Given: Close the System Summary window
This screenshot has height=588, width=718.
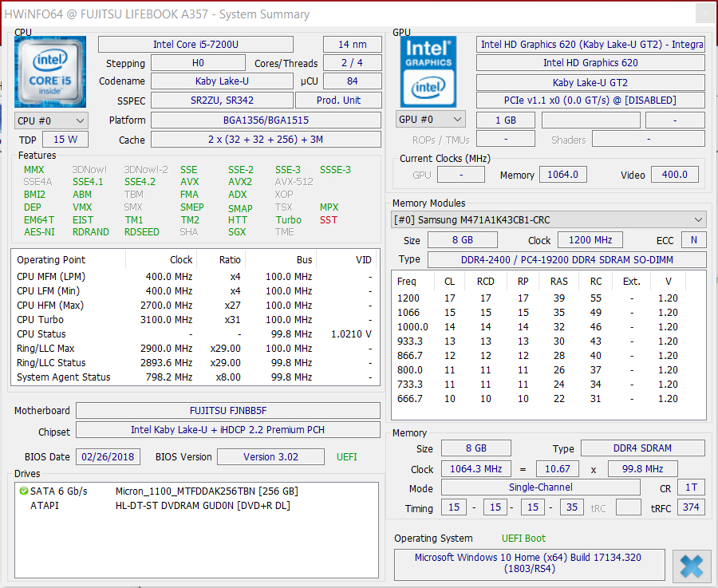Looking at the screenshot, I should coord(705,14).
